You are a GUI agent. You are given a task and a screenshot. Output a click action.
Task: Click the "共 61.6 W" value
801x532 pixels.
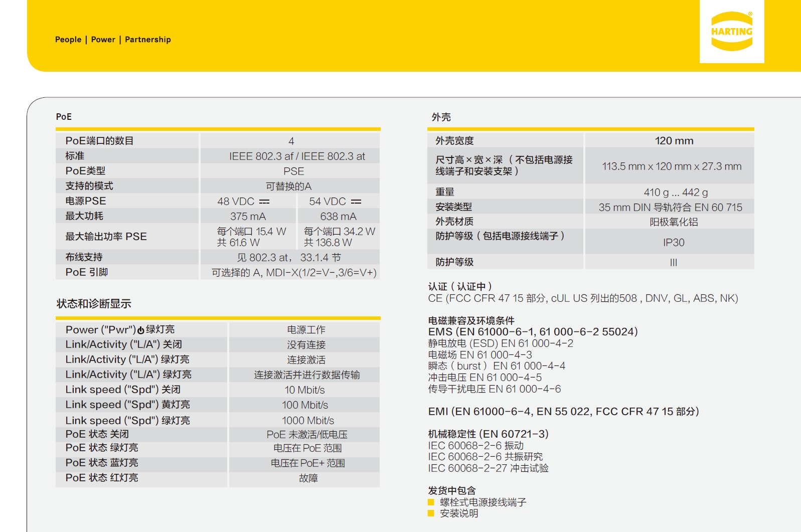pos(238,243)
